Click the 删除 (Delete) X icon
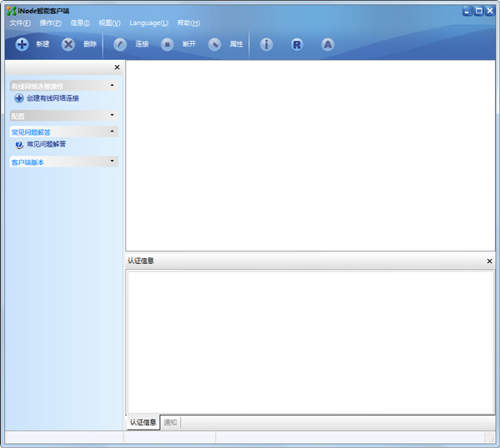Viewport: 500px width, 448px height. point(68,44)
